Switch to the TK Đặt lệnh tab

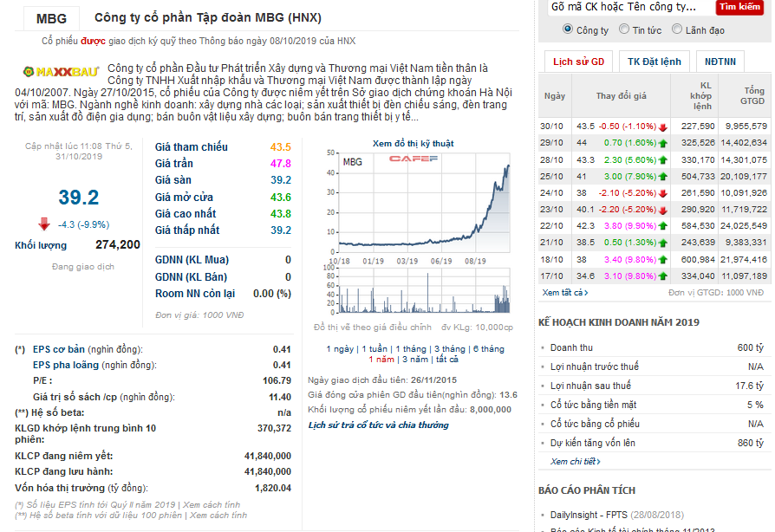(654, 62)
